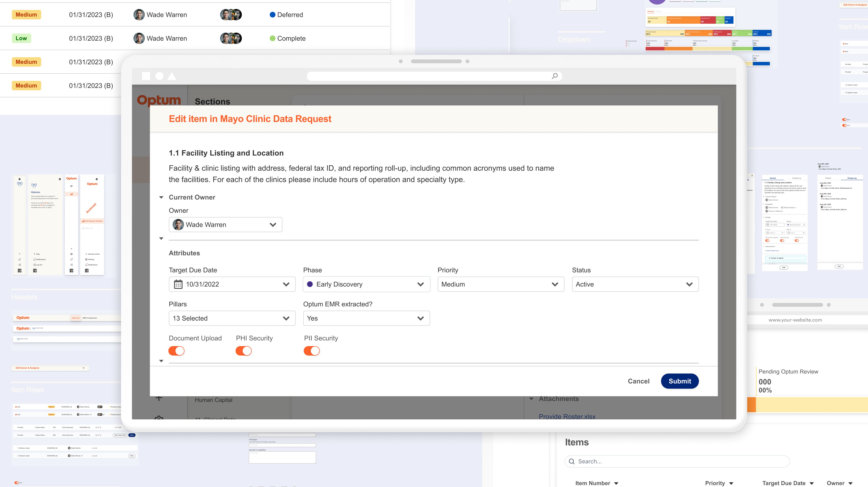Click the green Complete status dot
The width and height of the screenshot is (868, 487).
click(x=273, y=38)
